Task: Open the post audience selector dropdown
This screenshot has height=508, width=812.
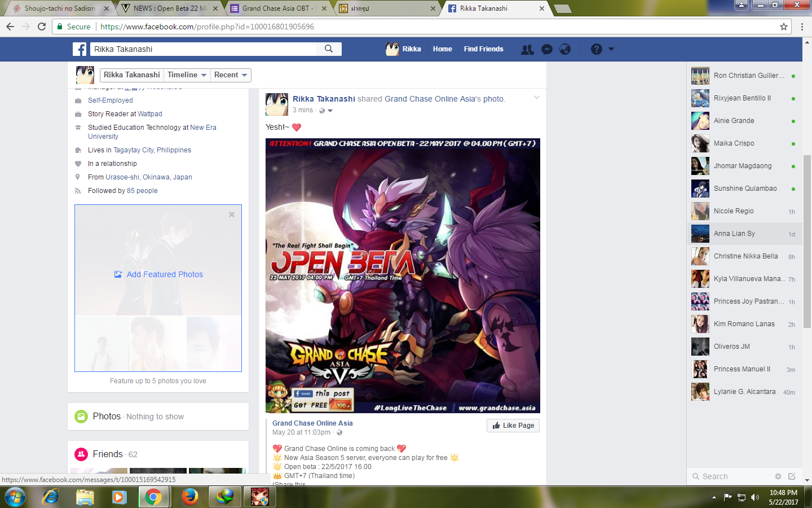Action: [x=326, y=111]
